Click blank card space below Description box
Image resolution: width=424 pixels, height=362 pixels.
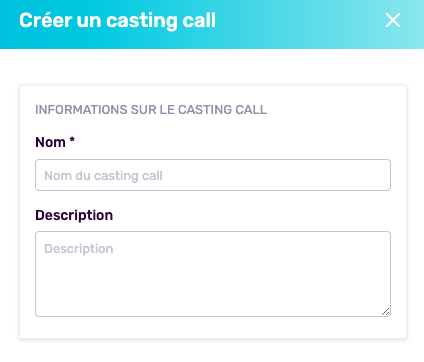(x=213, y=327)
